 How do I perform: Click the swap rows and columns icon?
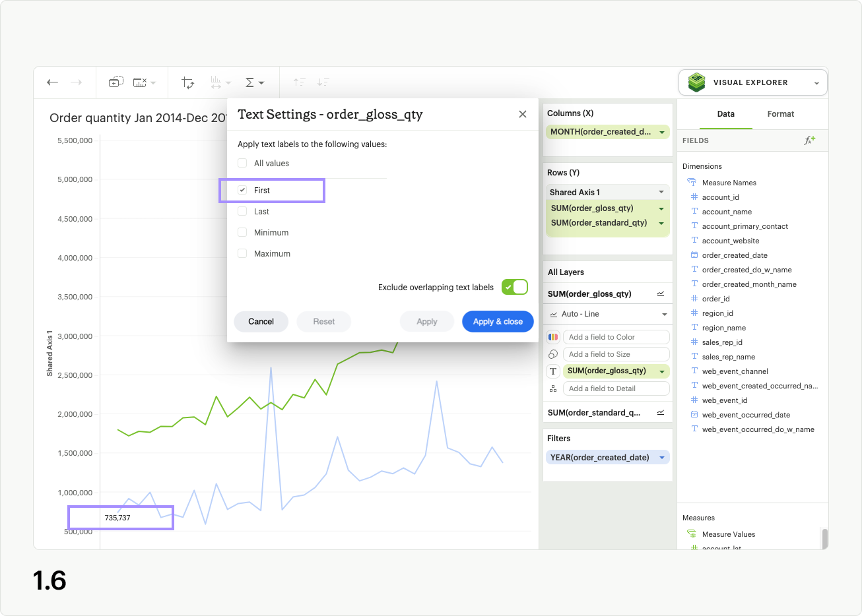click(x=188, y=82)
